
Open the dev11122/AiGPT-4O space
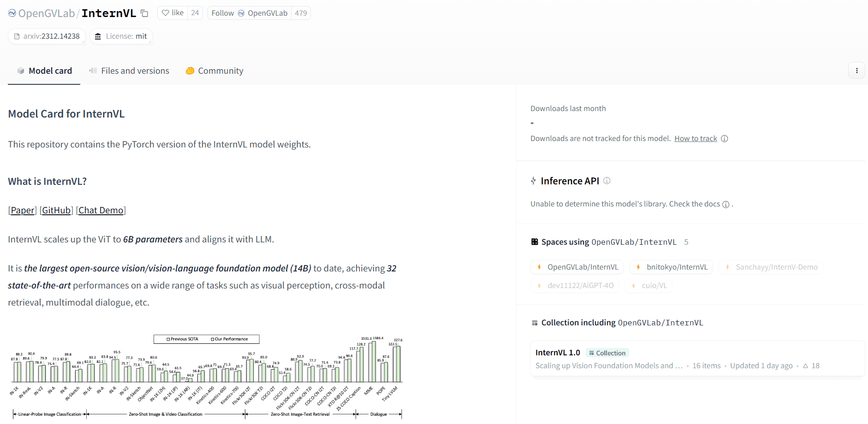pyautogui.click(x=575, y=285)
